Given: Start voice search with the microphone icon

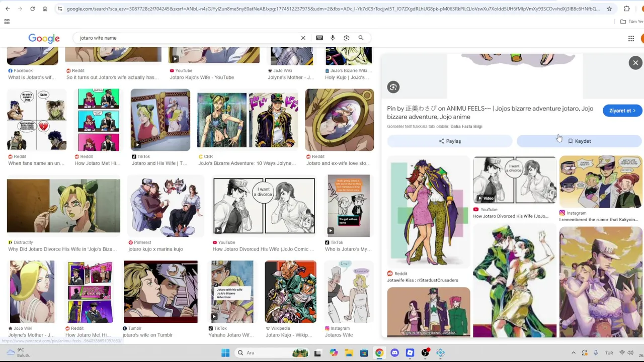Looking at the screenshot, I should (x=333, y=38).
